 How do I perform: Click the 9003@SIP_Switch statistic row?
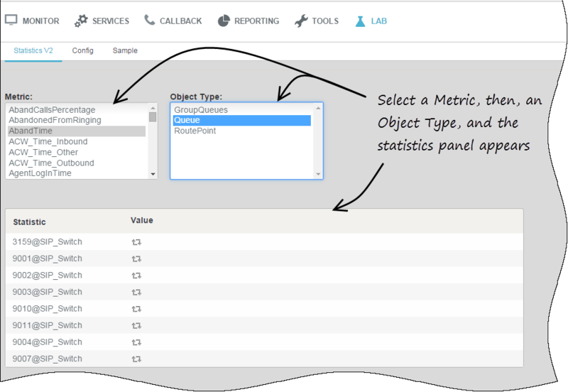(264, 292)
